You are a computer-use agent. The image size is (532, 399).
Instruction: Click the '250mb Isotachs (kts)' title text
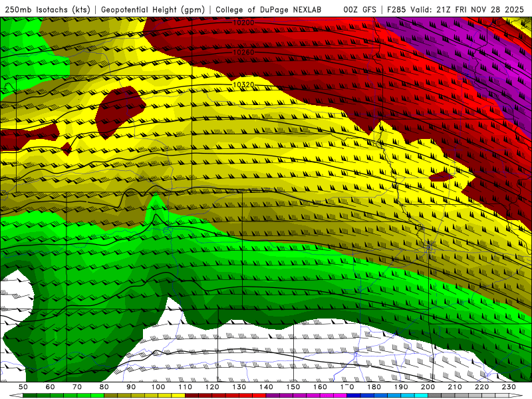(x=48, y=10)
